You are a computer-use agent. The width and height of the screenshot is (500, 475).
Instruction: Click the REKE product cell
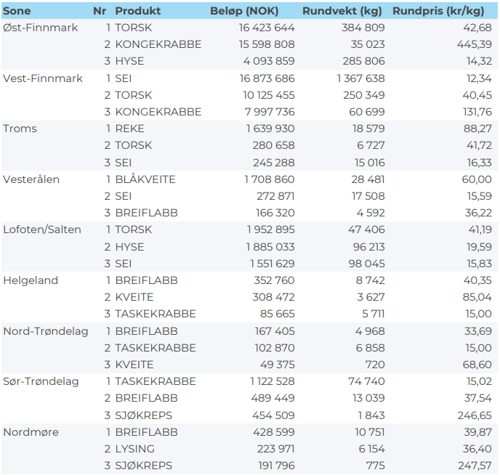(x=130, y=129)
